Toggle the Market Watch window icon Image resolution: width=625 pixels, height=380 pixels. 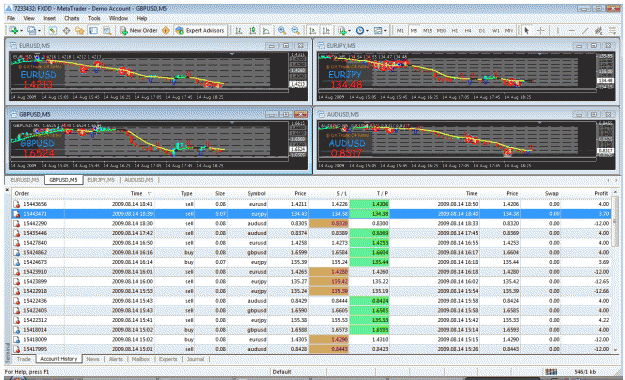point(53,31)
